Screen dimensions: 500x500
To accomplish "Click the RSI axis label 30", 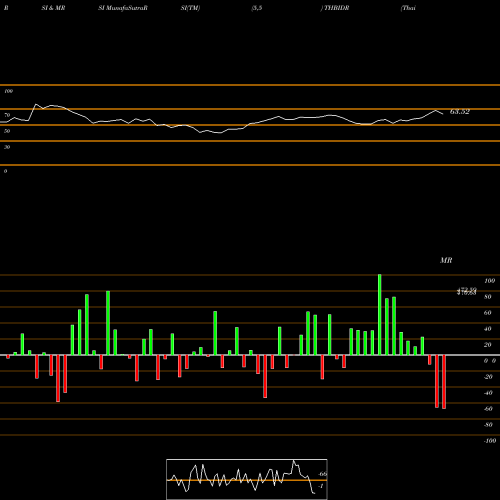I will pos(7,147).
